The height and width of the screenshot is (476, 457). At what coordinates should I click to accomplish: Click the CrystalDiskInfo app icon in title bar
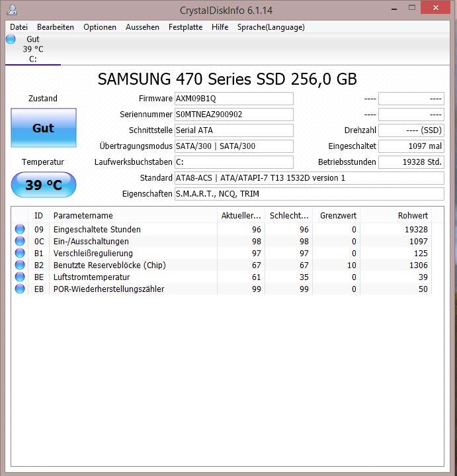(x=12, y=10)
